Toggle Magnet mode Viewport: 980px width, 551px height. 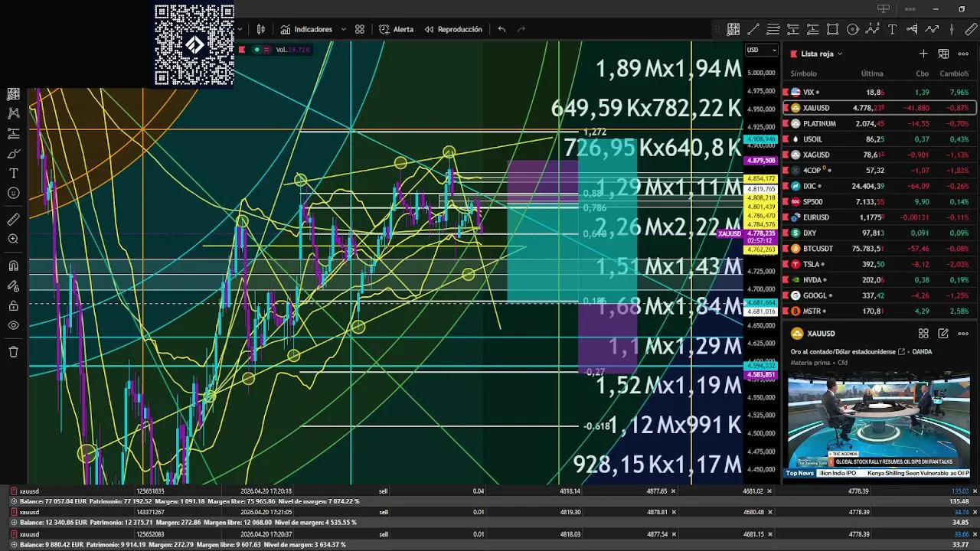click(x=14, y=266)
